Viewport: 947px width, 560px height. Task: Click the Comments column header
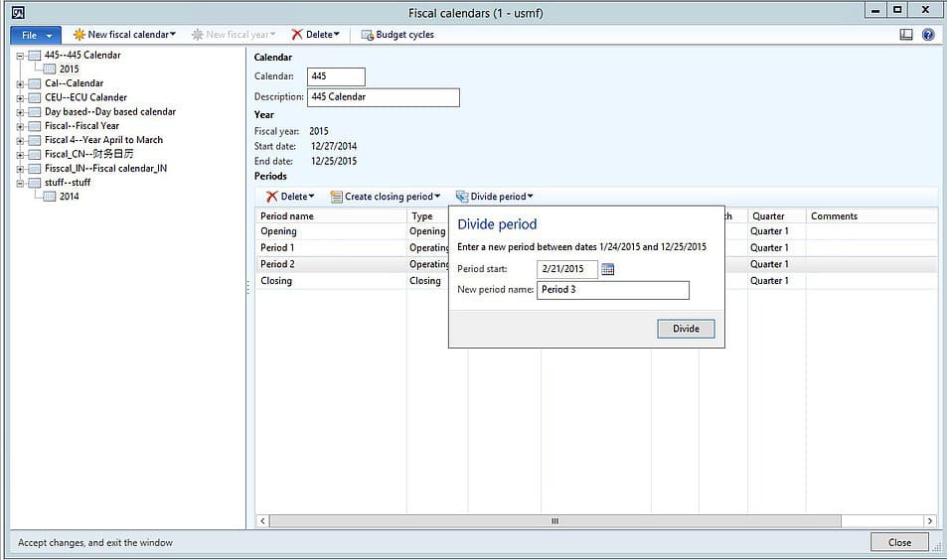(x=872, y=216)
